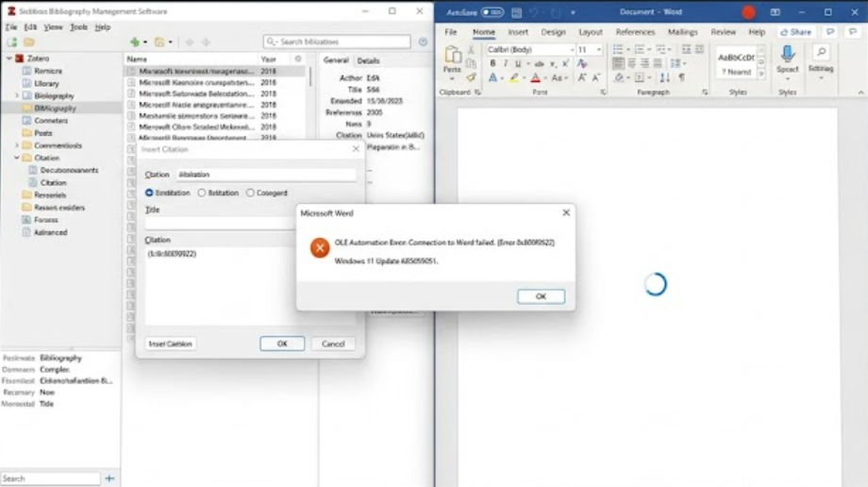Click the grow font size icon
Screen dimensions: 868x487
[582, 78]
